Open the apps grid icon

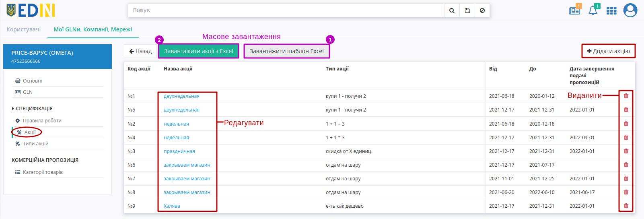(611, 11)
